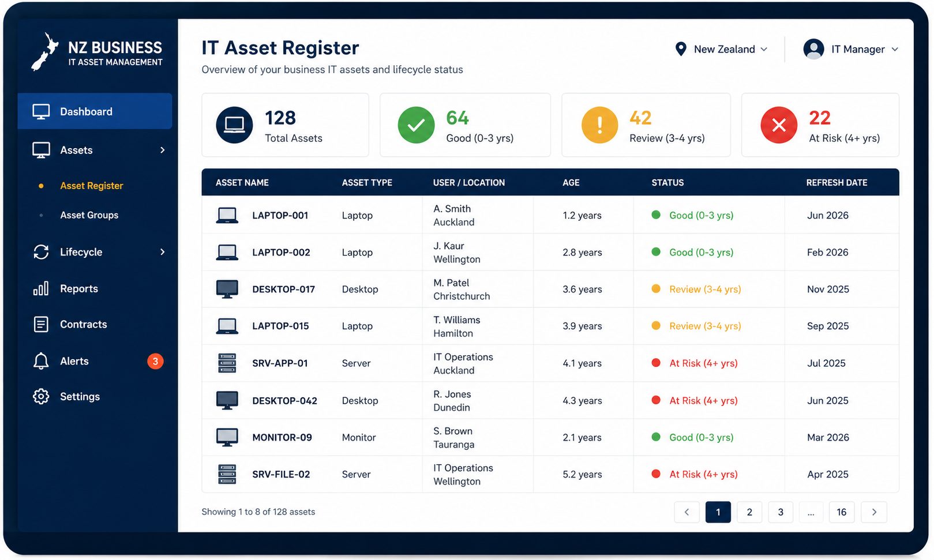Open the Contracts menu item
The width and height of the screenshot is (934, 560).
pos(84,324)
